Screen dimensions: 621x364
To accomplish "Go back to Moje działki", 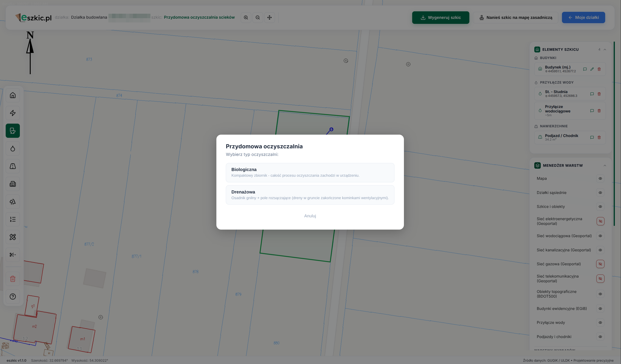I will pos(583,17).
